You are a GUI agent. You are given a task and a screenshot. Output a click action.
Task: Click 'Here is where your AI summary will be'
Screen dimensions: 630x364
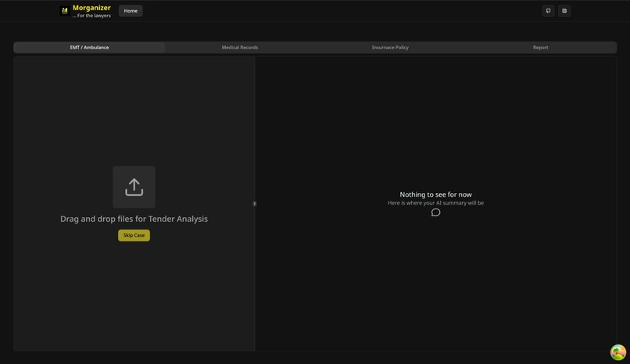(435, 202)
